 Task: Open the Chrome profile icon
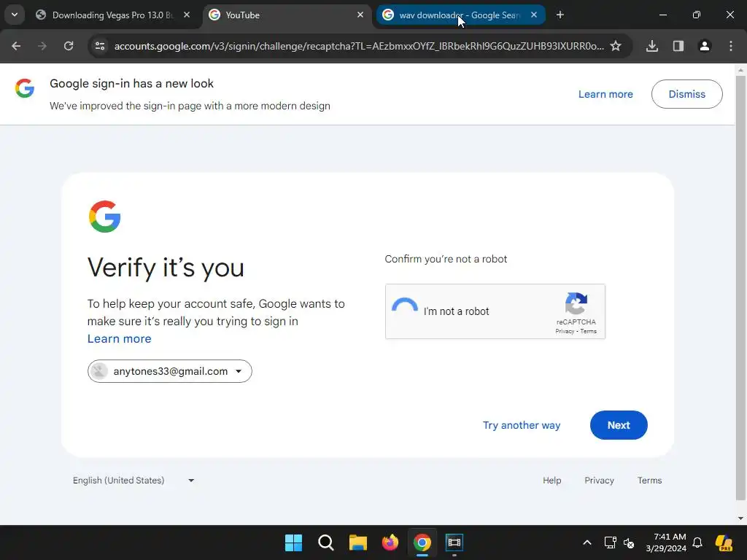coord(705,46)
